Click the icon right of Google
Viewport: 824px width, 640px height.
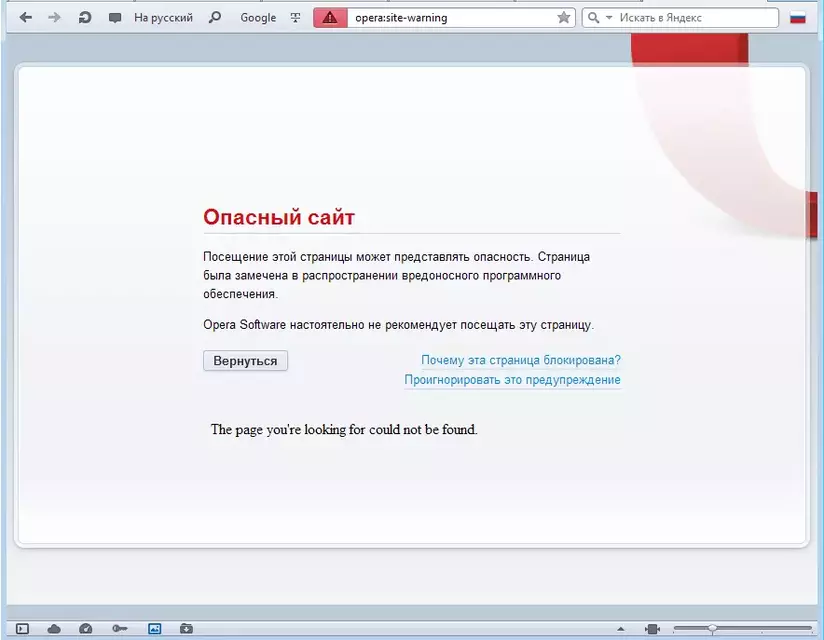pyautogui.click(x=295, y=18)
